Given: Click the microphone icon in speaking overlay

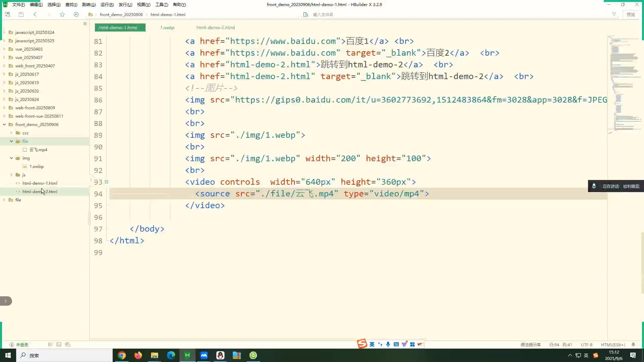Looking at the screenshot, I should pyautogui.click(x=594, y=186).
